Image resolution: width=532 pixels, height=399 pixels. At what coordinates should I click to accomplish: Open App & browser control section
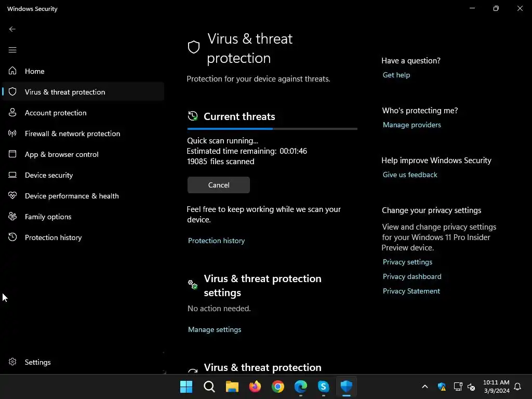[83, 154]
